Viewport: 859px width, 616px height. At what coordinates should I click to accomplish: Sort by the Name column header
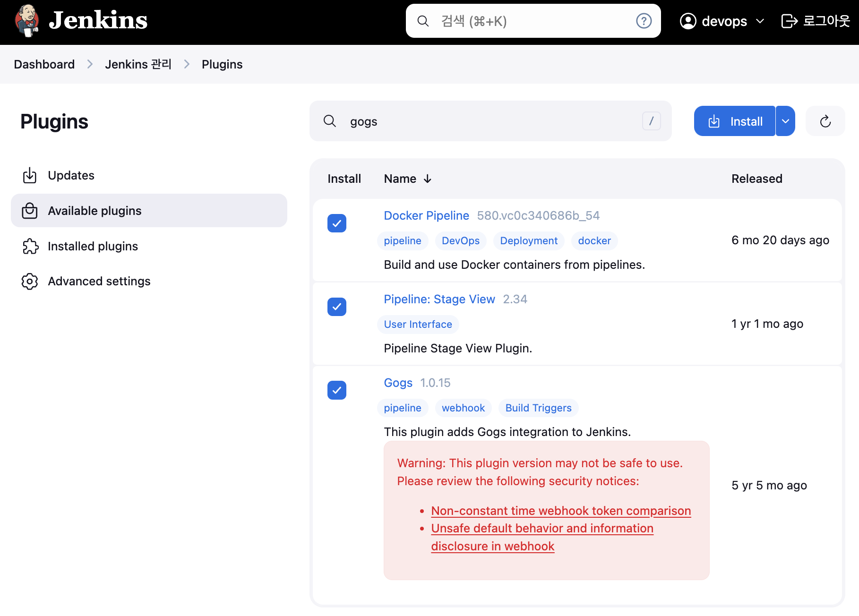coord(408,179)
